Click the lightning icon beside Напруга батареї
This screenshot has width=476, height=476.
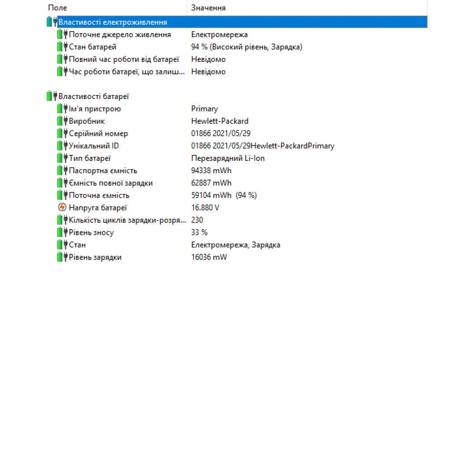point(62,208)
